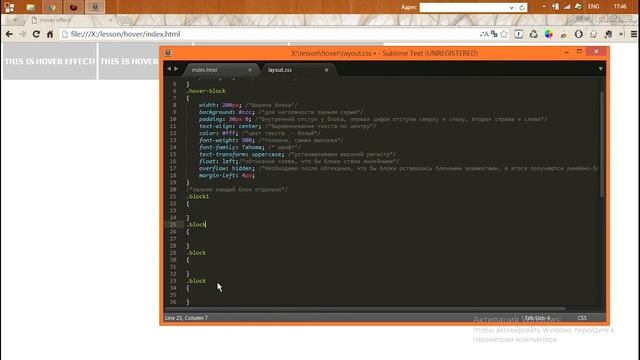Bookmark page with the star icon

coord(504,34)
